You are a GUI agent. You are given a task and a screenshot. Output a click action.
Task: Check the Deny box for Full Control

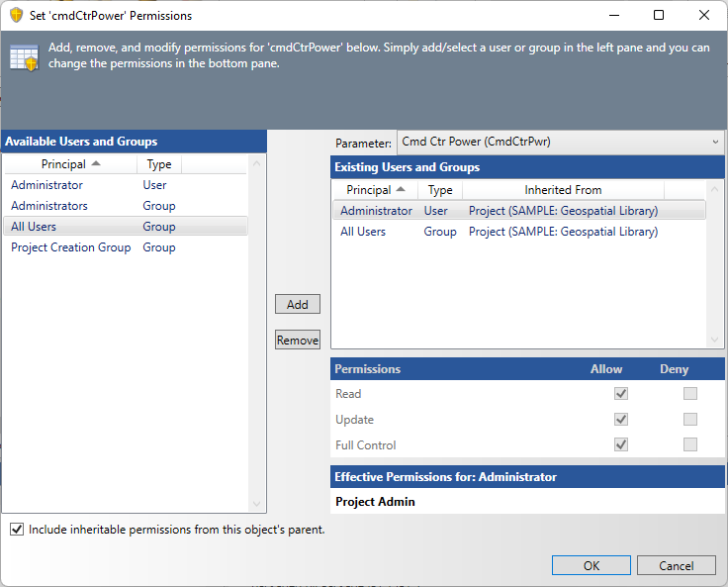tap(690, 445)
